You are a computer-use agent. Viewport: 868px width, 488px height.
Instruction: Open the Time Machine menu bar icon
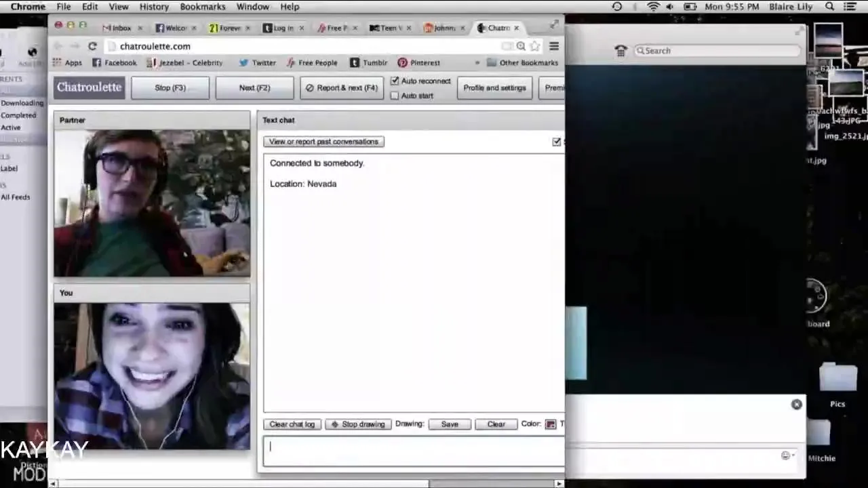617,7
